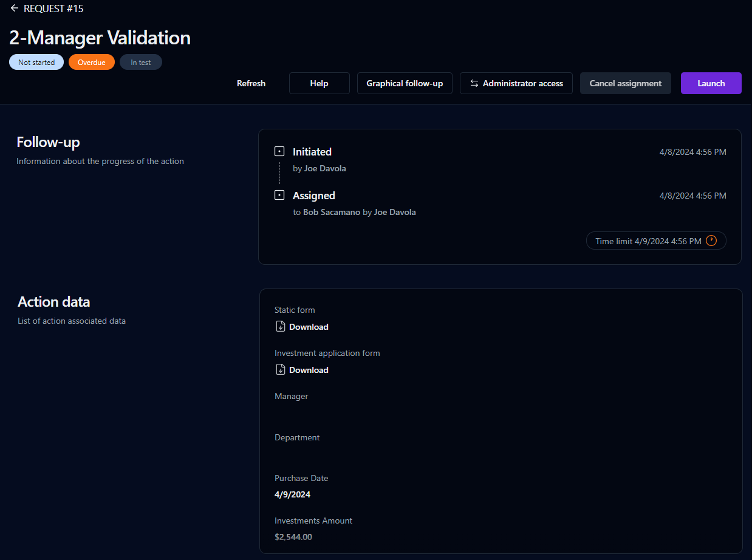This screenshot has height=560, width=752.
Task: Click the Not started status badge
Action: pos(36,63)
